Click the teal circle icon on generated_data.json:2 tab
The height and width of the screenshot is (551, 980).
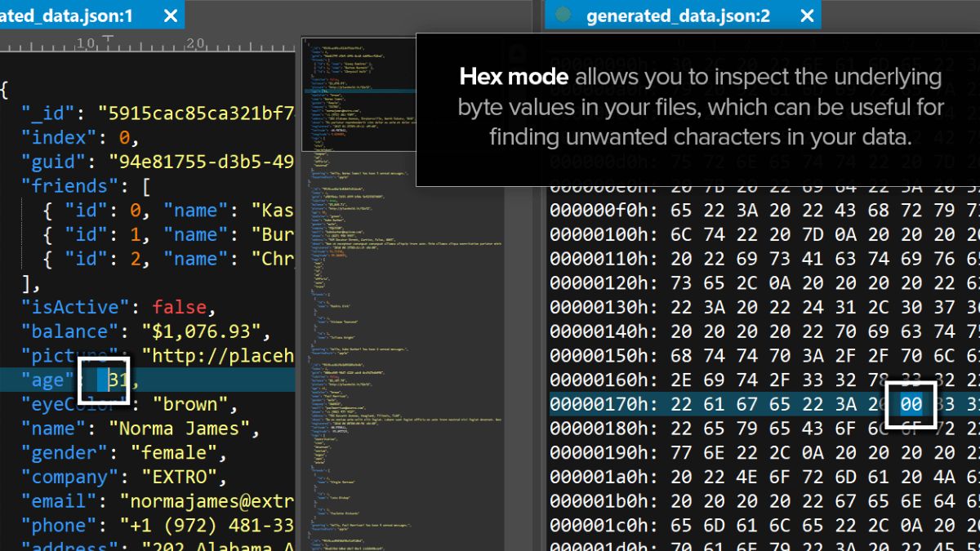[563, 16]
